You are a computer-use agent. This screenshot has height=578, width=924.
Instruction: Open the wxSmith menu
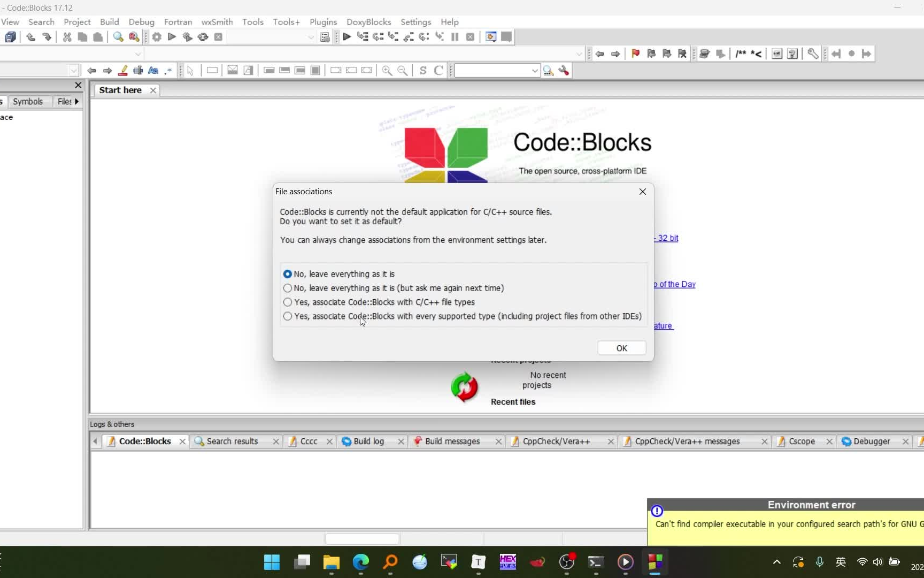pyautogui.click(x=217, y=22)
